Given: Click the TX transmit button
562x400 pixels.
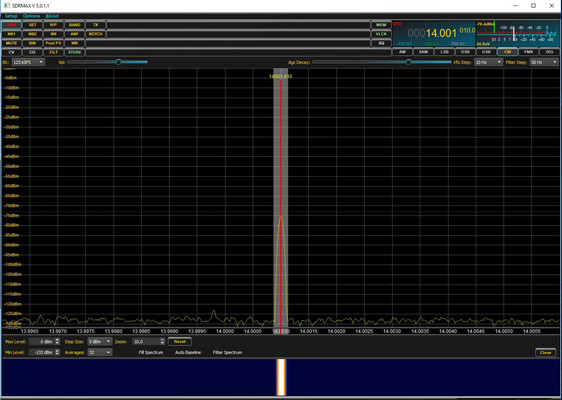Looking at the screenshot, I should click(96, 25).
